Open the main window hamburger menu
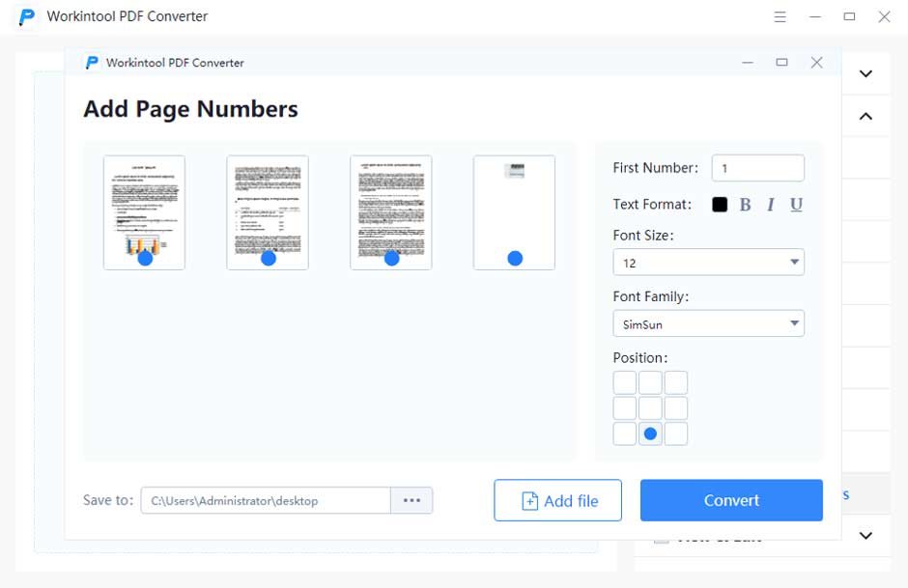 [x=780, y=16]
